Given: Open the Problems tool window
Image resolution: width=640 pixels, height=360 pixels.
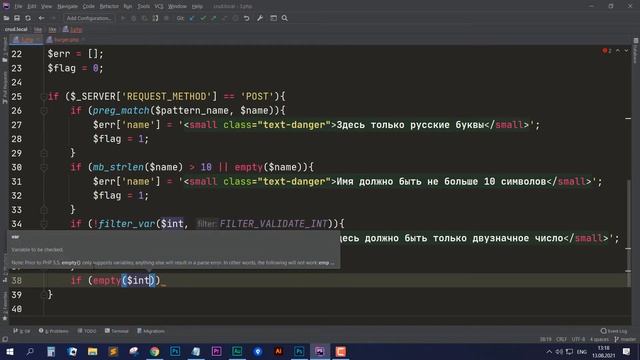Looking at the screenshot, I should point(53,331).
